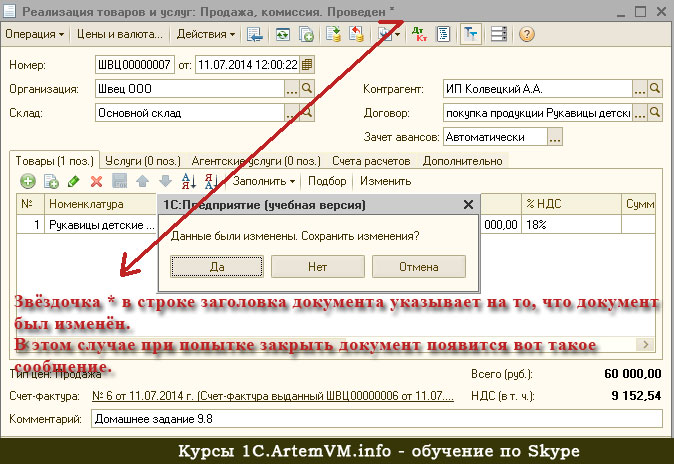Image resolution: width=674 pixels, height=464 pixels.
Task: Select the Организация field Швец ООО
Action: (190, 89)
